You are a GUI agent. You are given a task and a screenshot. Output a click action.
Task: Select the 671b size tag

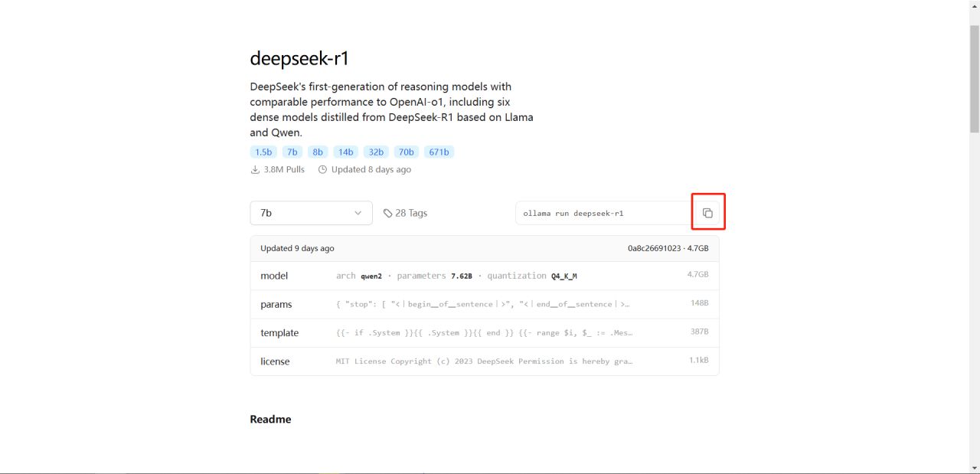click(x=439, y=152)
